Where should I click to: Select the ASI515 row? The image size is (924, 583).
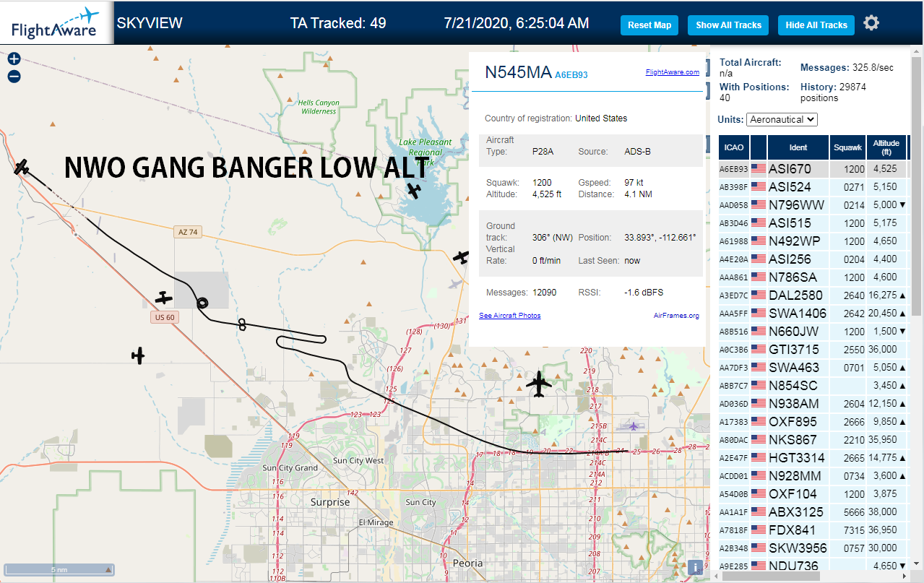(x=813, y=223)
